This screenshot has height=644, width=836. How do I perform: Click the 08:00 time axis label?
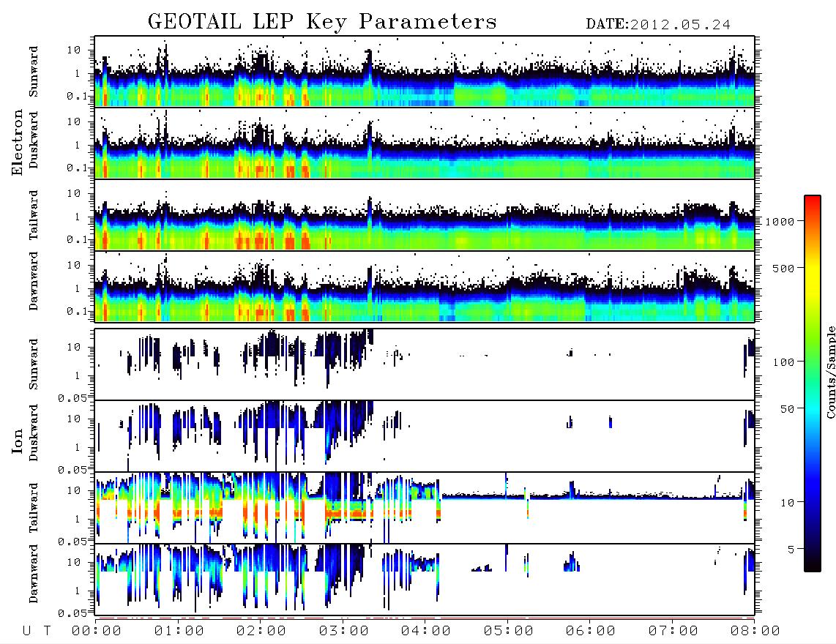tap(755, 632)
